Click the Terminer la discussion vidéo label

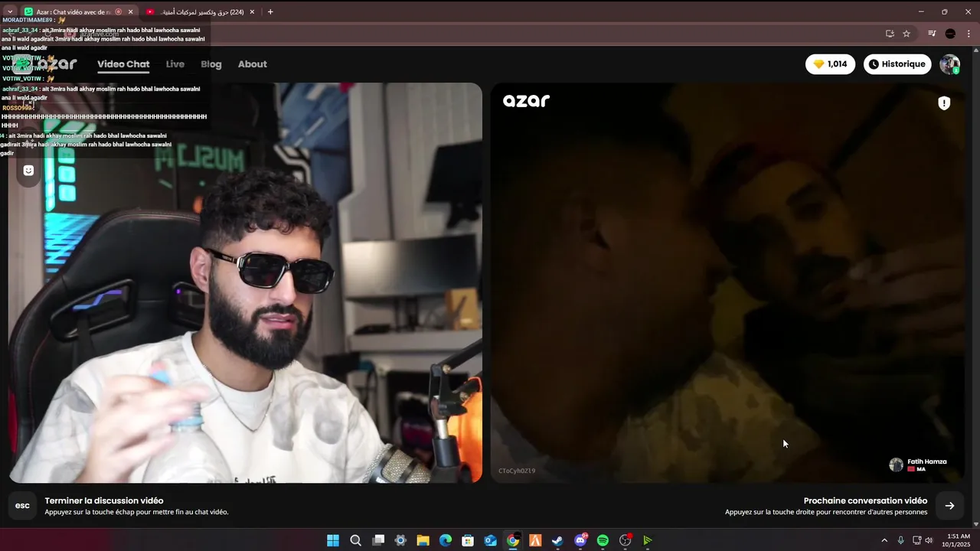(104, 500)
